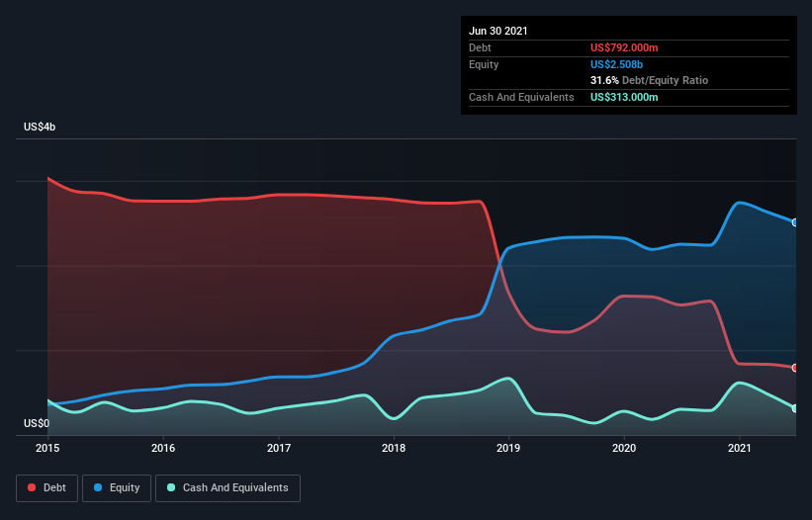Select the Equity endpoint marker at Jun 2021
The image size is (812, 520).
(795, 222)
